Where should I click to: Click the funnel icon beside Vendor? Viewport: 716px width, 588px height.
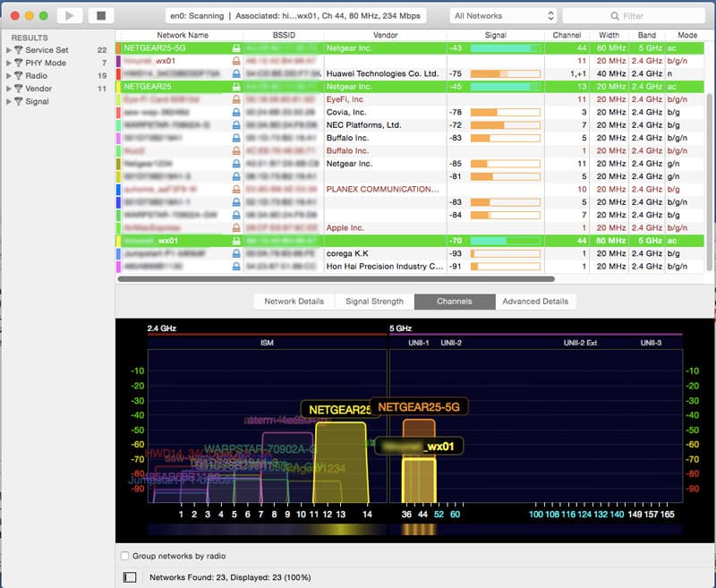[18, 89]
